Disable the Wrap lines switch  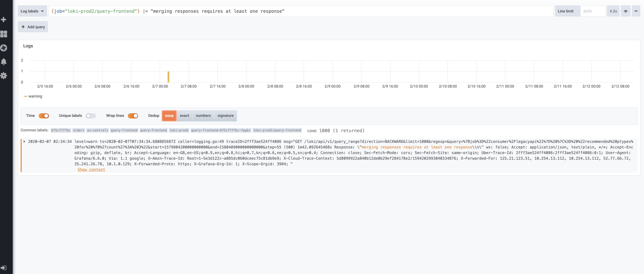(x=133, y=116)
